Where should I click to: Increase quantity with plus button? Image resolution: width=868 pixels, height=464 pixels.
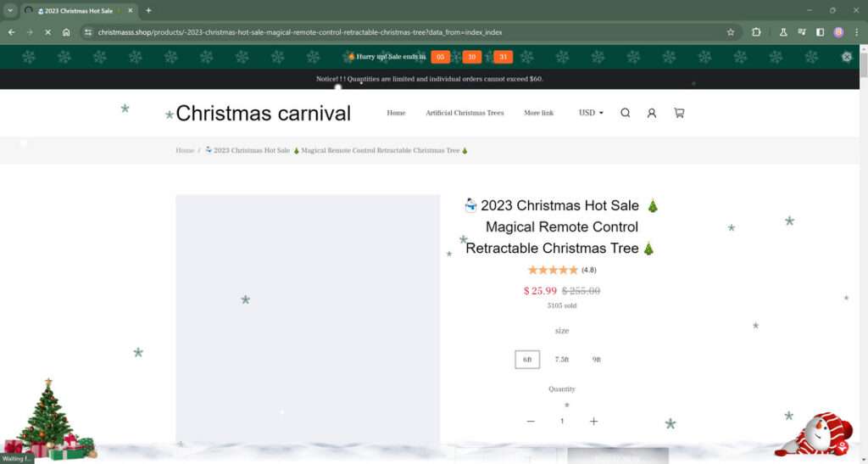click(593, 422)
